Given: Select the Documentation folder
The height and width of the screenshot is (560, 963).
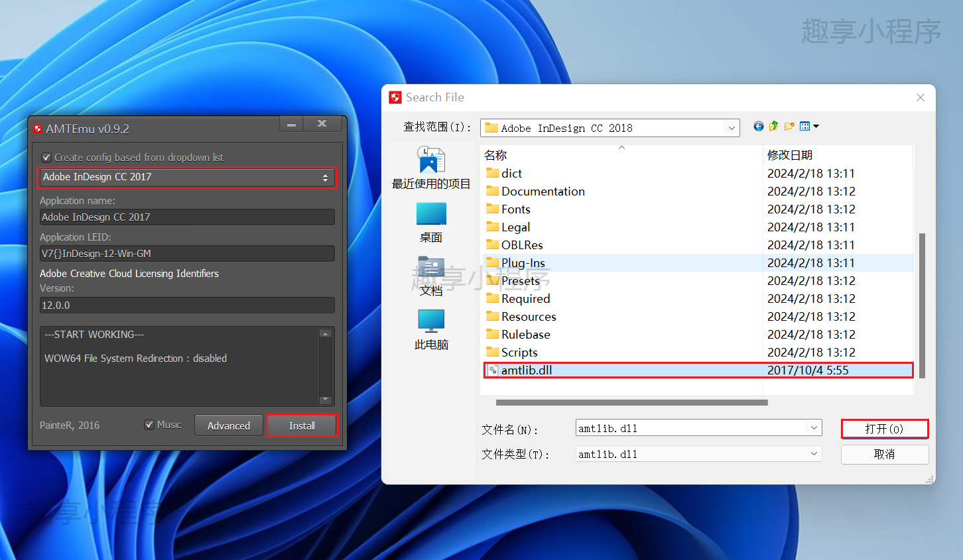Looking at the screenshot, I should pyautogui.click(x=535, y=192).
